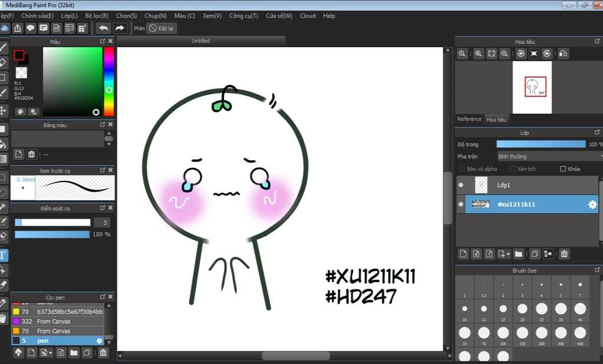603x364 pixels.
Task: Open the Lớp(L) menu
Action: click(x=69, y=16)
